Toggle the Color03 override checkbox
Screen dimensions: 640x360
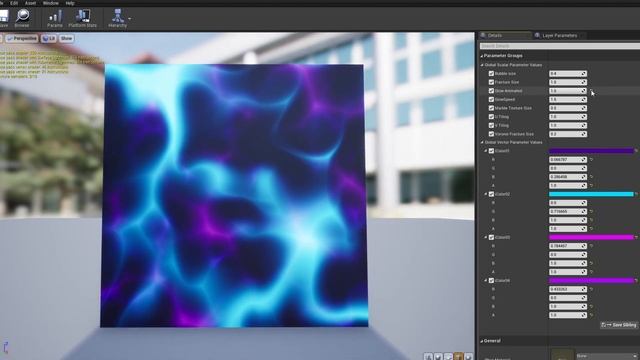tap(491, 237)
